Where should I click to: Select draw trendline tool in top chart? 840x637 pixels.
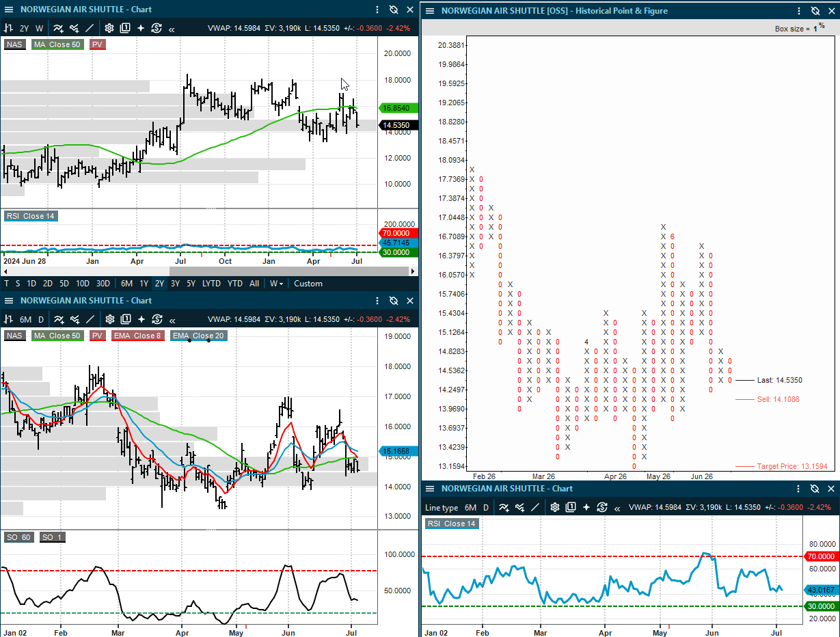pos(90,28)
